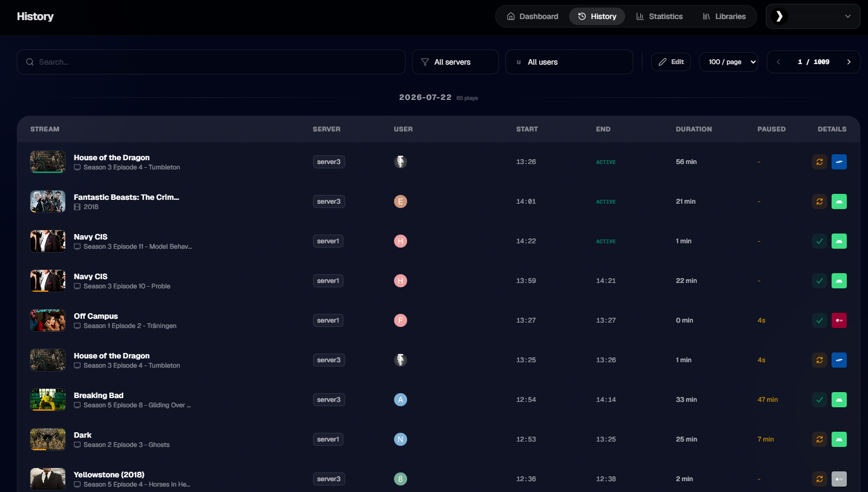The width and height of the screenshot is (868, 492).
Task: Click the transcode icon in the Dark row
Action: pyautogui.click(x=820, y=439)
